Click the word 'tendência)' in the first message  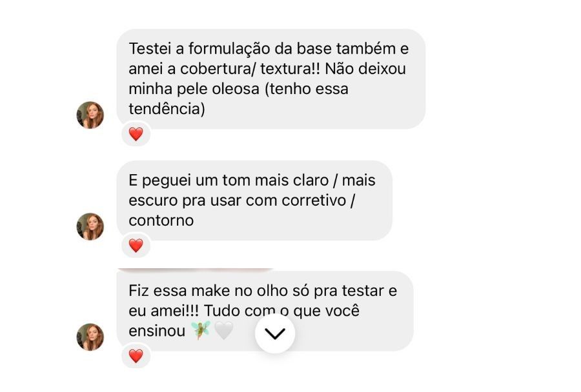coord(167,109)
